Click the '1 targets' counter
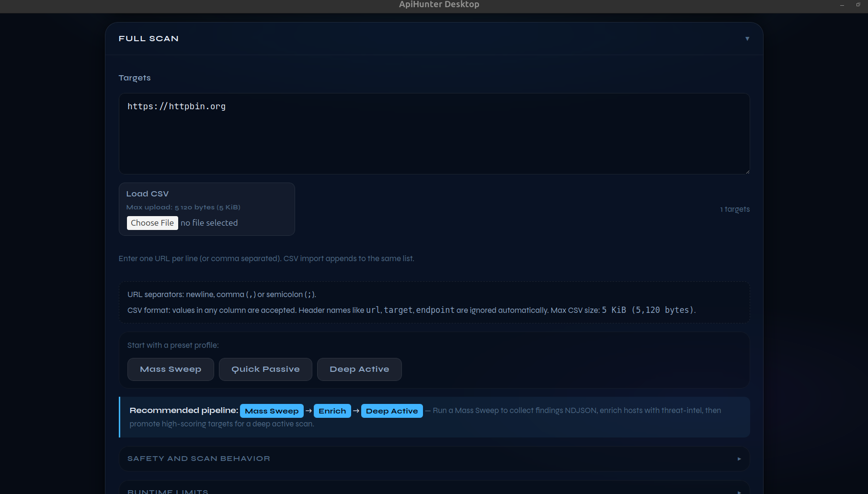The image size is (868, 494). pos(735,209)
